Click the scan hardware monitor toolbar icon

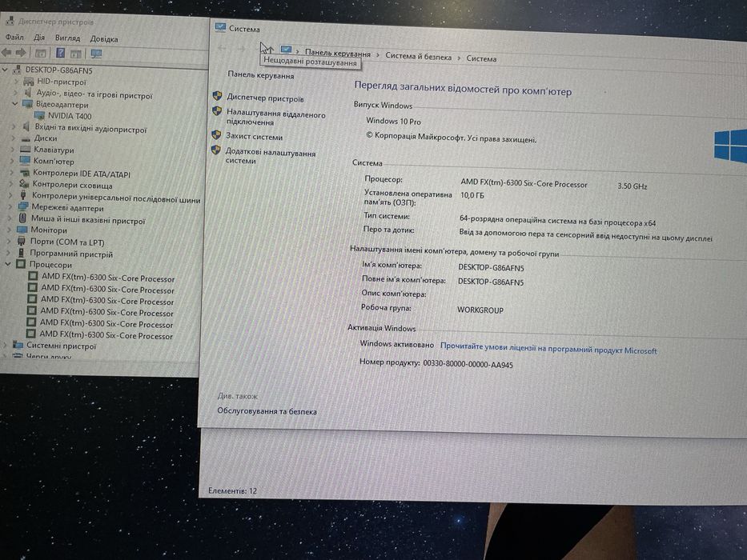(x=96, y=54)
